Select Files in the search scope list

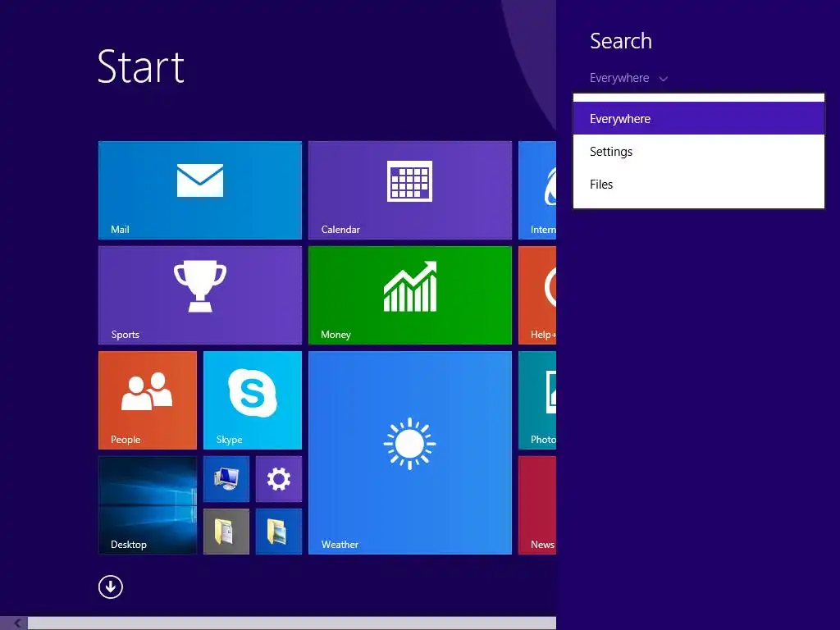(x=699, y=185)
